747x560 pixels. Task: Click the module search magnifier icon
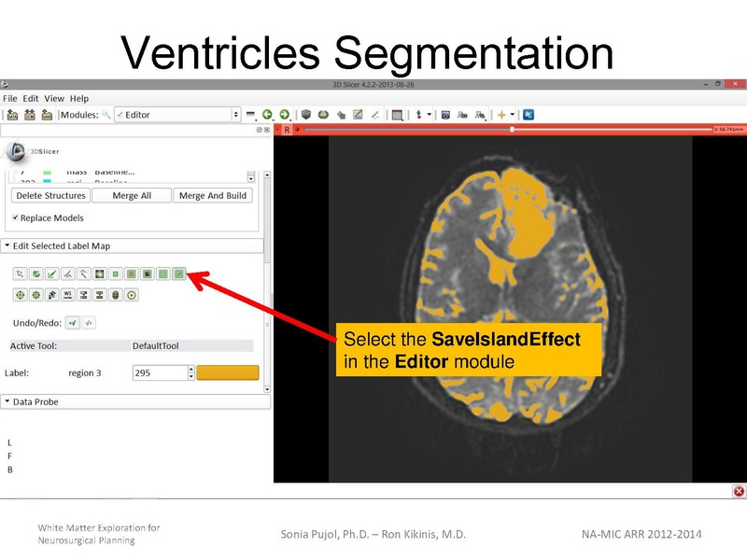pyautogui.click(x=106, y=115)
